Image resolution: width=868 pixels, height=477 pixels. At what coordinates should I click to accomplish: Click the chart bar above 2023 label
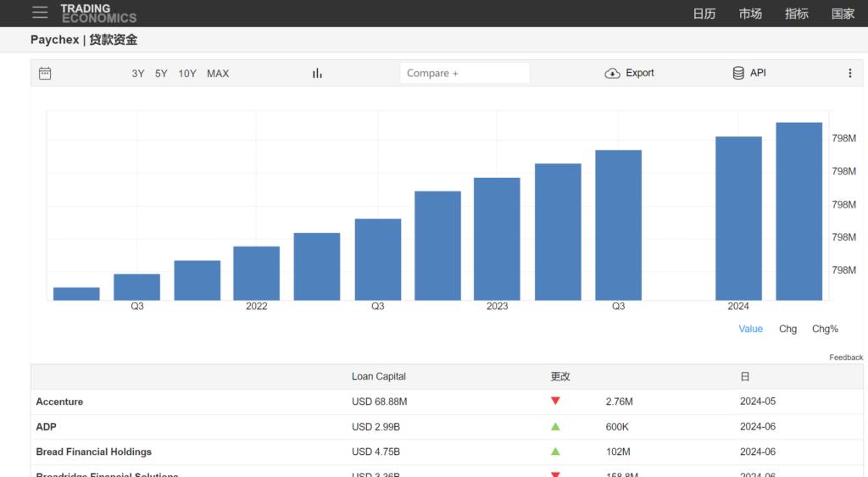[x=497, y=239]
